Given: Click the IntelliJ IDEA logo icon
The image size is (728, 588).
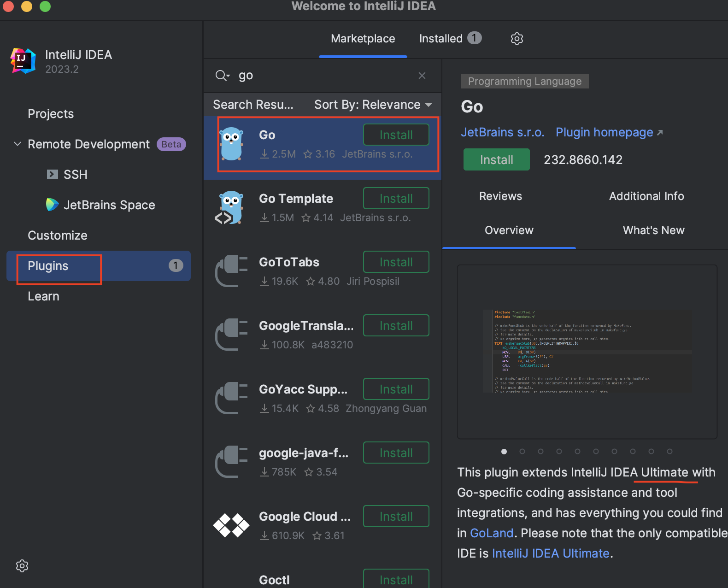Looking at the screenshot, I should pos(23,60).
